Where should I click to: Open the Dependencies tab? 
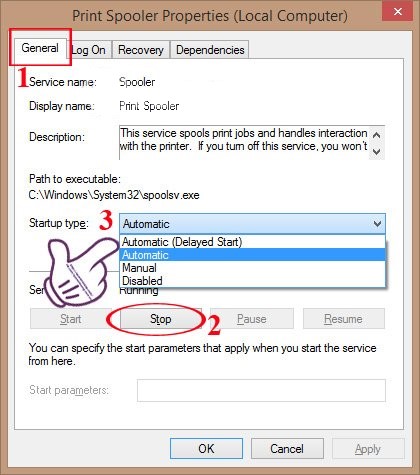point(210,50)
